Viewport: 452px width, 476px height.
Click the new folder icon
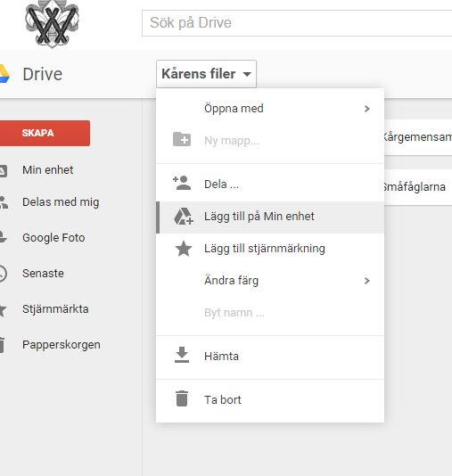(x=182, y=139)
